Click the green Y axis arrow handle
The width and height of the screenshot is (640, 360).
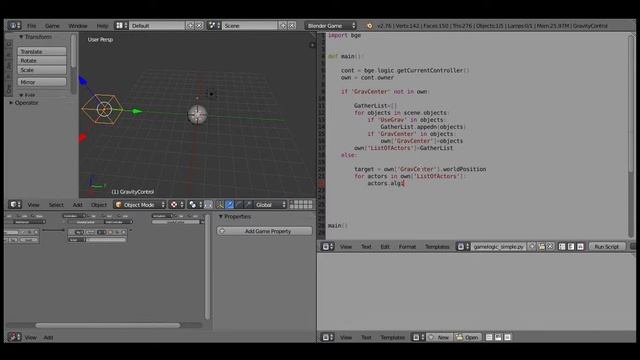pos(137,111)
